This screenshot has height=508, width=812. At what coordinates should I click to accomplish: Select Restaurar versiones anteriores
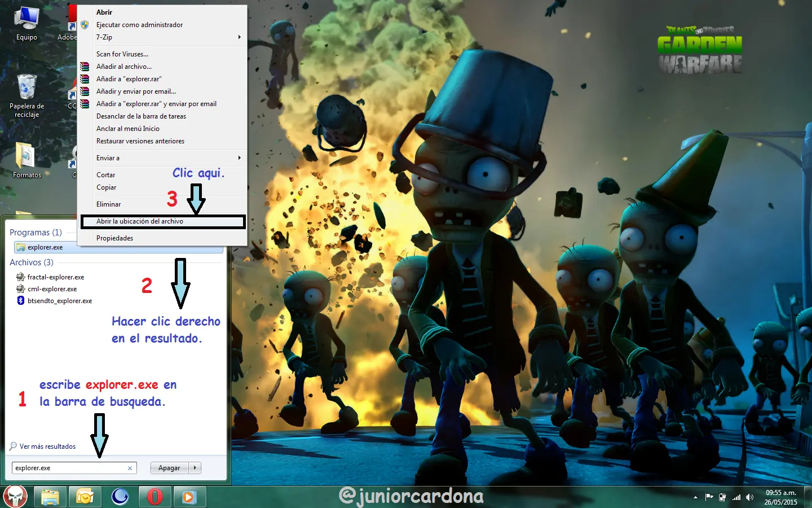[162, 141]
